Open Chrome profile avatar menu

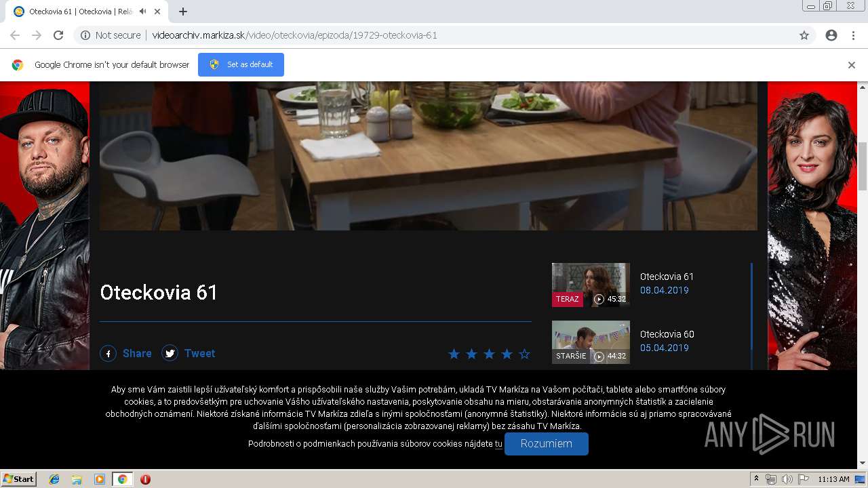coord(831,35)
